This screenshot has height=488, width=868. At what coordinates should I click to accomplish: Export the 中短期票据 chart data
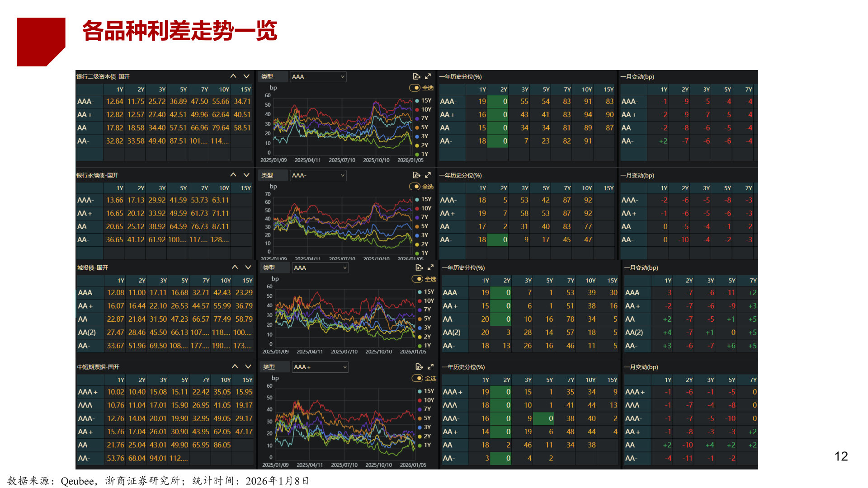pyautogui.click(x=419, y=366)
